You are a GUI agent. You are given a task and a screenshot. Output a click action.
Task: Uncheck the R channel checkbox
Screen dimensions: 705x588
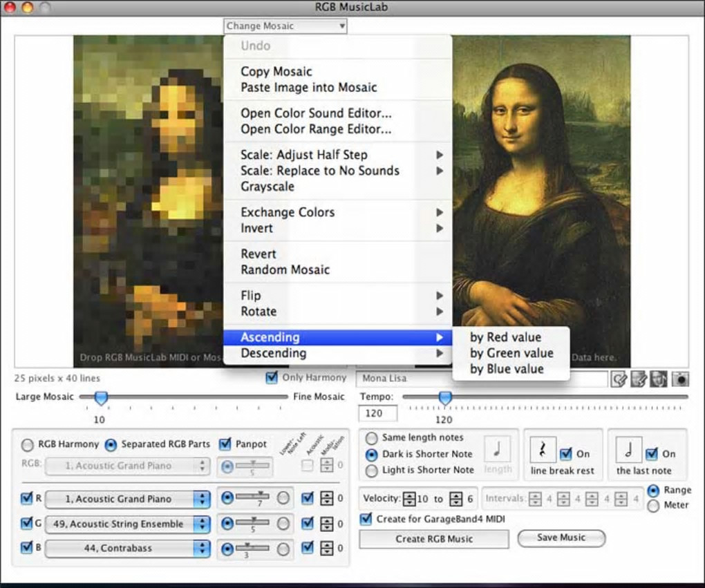(26, 498)
